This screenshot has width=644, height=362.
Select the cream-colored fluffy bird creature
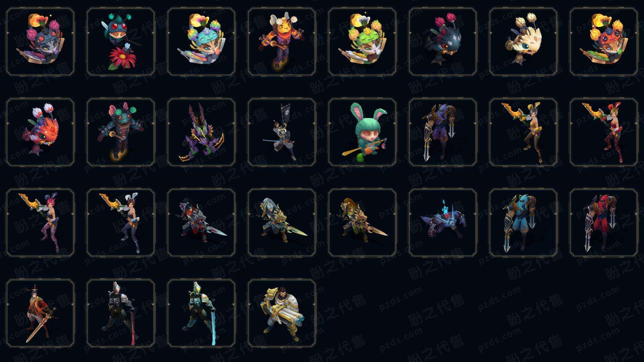point(523,42)
